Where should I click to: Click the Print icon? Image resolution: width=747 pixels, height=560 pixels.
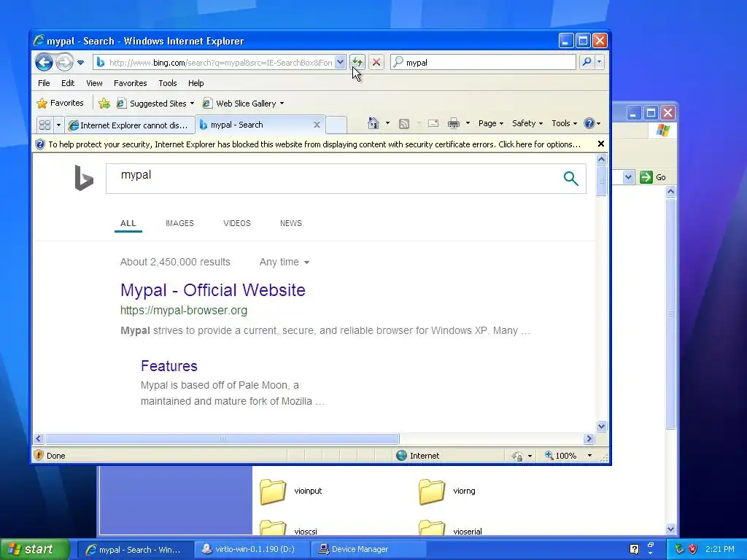(x=454, y=123)
